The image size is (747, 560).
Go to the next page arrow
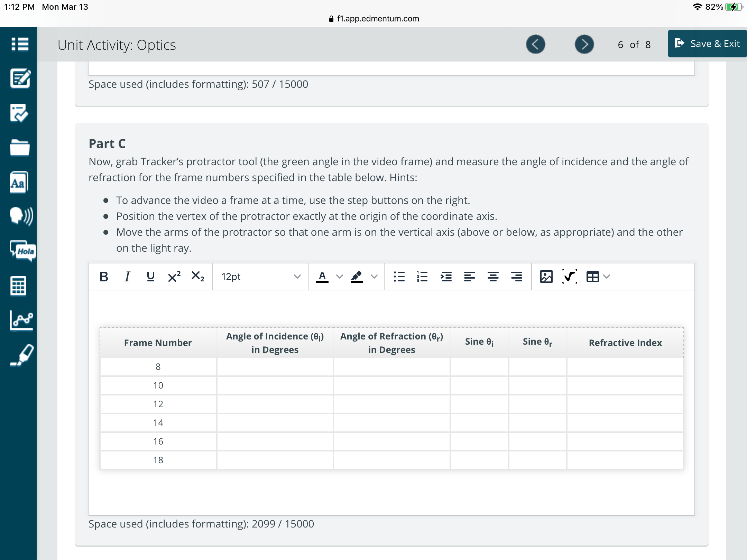[584, 44]
